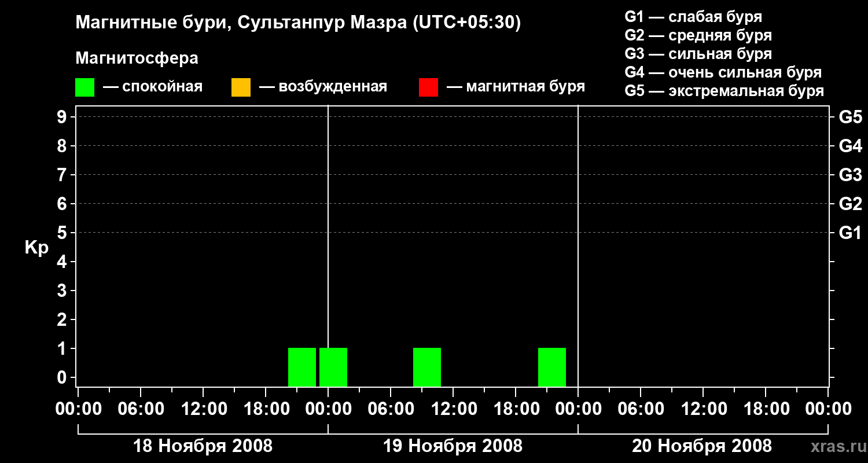Click the 'G2' storm level axis label
The width and height of the screenshot is (868, 463).
850,204
